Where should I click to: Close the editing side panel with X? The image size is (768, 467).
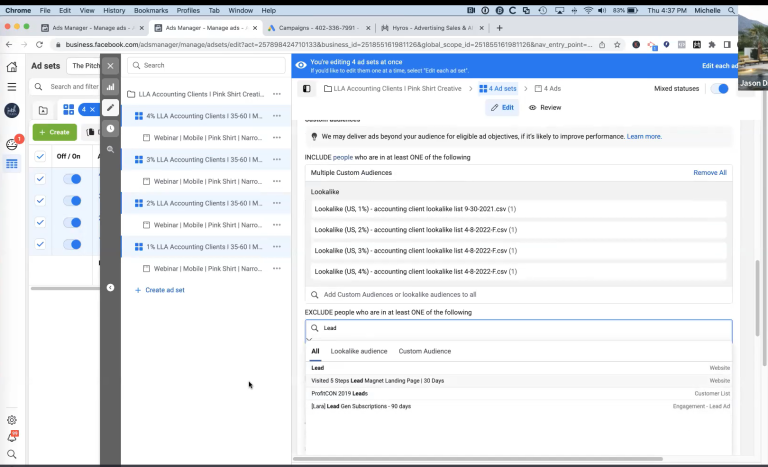[x=110, y=65]
